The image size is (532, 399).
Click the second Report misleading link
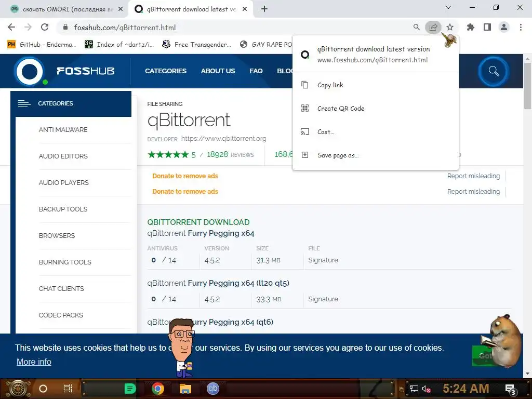[473, 191]
